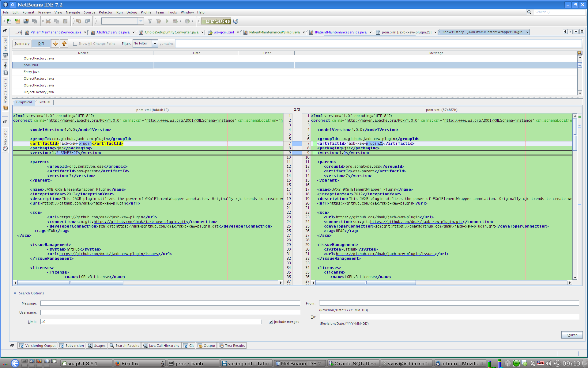Viewport: 588px width, 368px height.
Task: Click the Debug Project icon
Action: click(x=175, y=21)
